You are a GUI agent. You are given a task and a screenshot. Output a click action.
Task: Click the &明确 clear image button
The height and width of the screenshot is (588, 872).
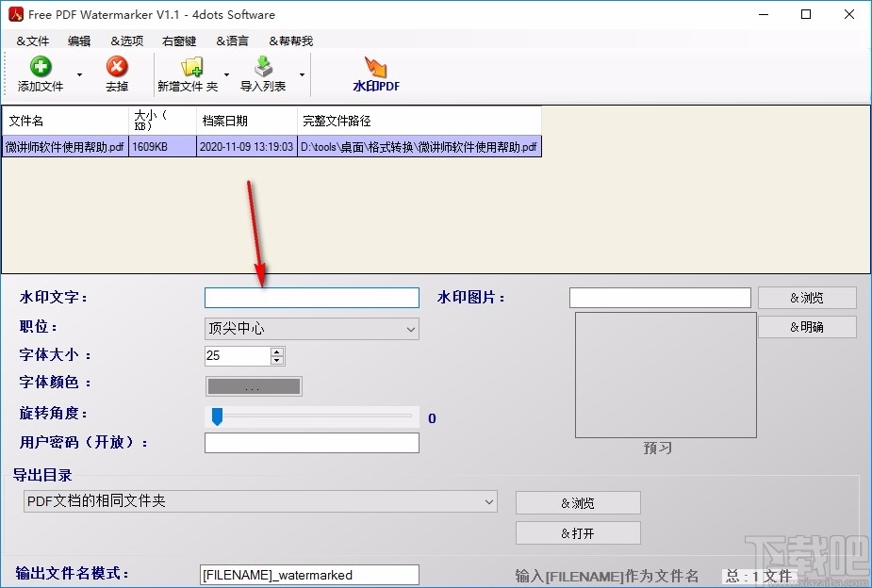pyautogui.click(x=807, y=327)
